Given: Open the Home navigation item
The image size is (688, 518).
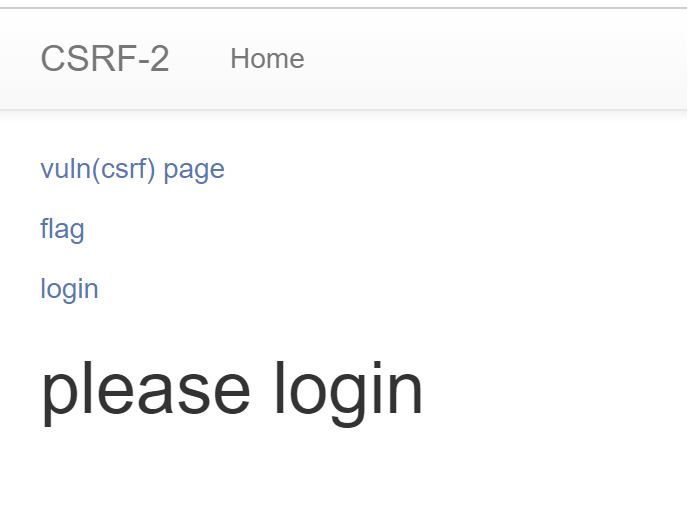Looking at the screenshot, I should [x=267, y=58].
